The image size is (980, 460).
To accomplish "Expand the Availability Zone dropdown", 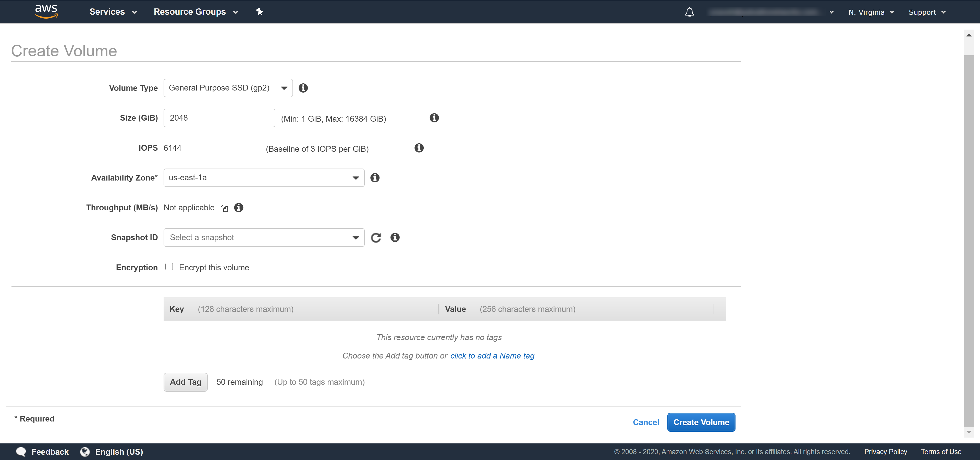I will (264, 177).
